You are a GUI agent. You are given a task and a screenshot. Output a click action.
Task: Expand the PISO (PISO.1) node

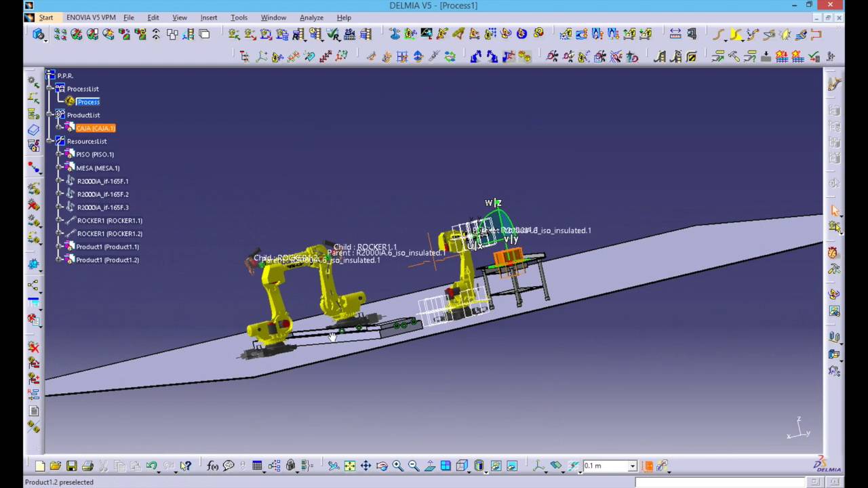[x=60, y=155]
